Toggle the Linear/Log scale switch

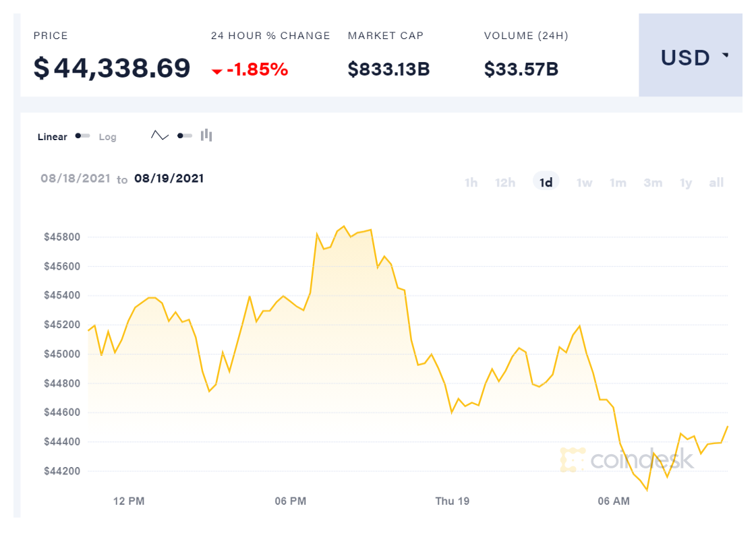tap(83, 136)
